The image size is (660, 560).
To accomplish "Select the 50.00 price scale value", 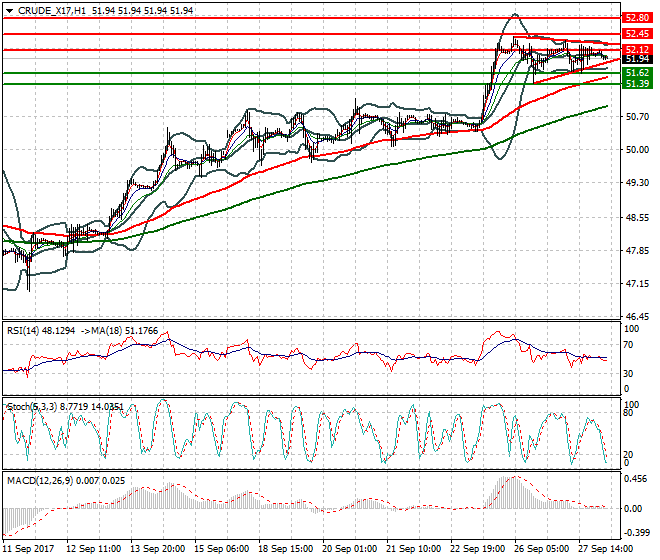I will (637, 150).
